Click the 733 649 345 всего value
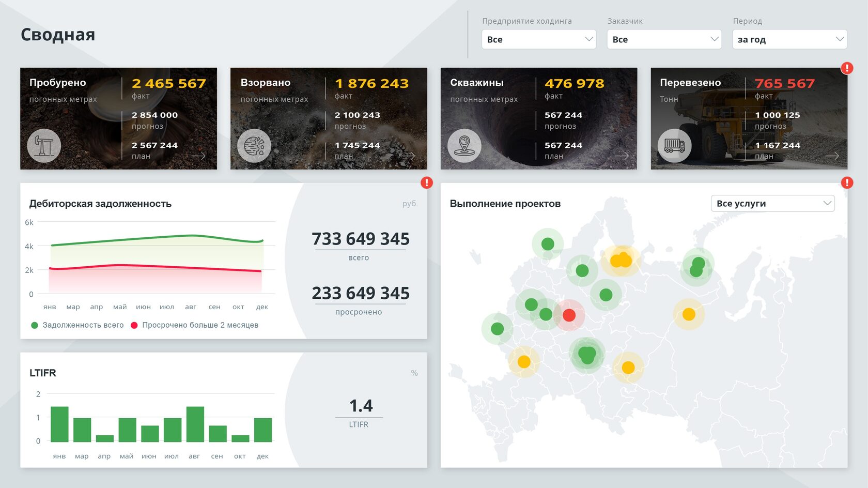The image size is (868, 488). (360, 239)
